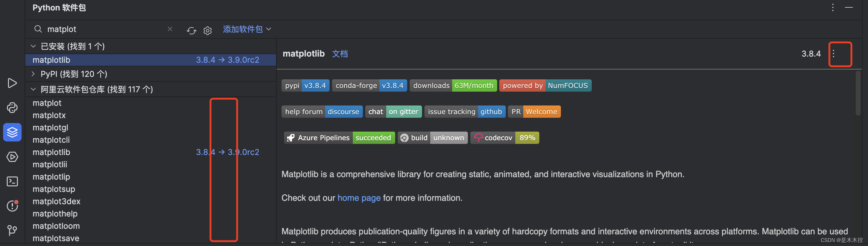Open the Services sidebar icon

(x=12, y=157)
